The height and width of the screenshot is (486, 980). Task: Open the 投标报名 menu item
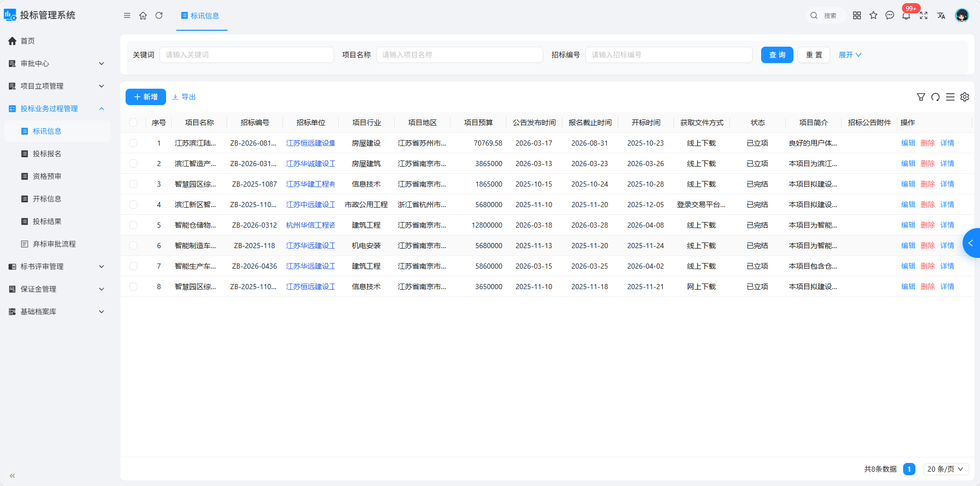click(x=56, y=154)
